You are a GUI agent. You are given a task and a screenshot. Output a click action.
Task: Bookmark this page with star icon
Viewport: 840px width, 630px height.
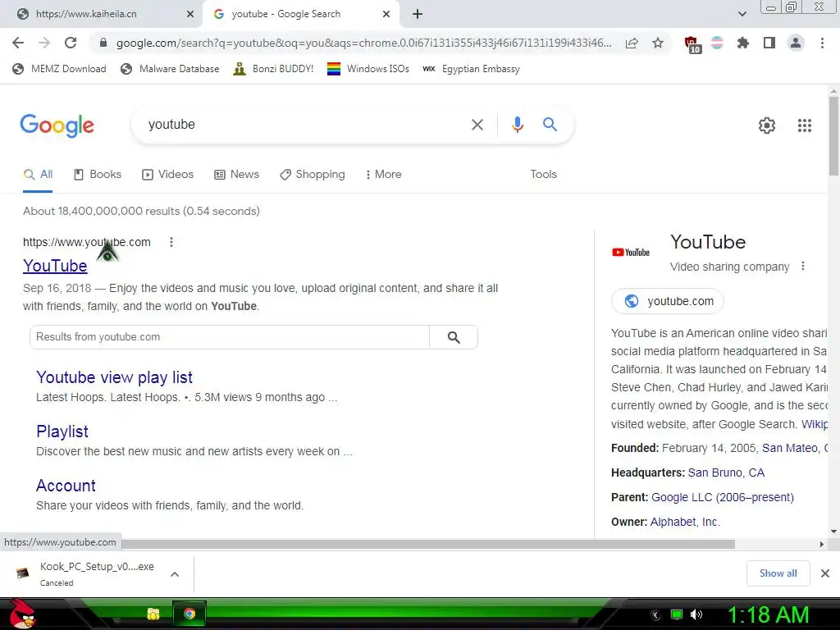(658, 43)
